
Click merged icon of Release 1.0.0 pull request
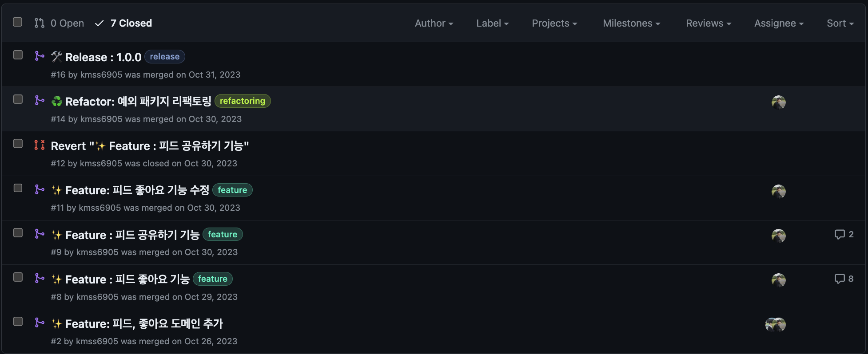pos(40,56)
